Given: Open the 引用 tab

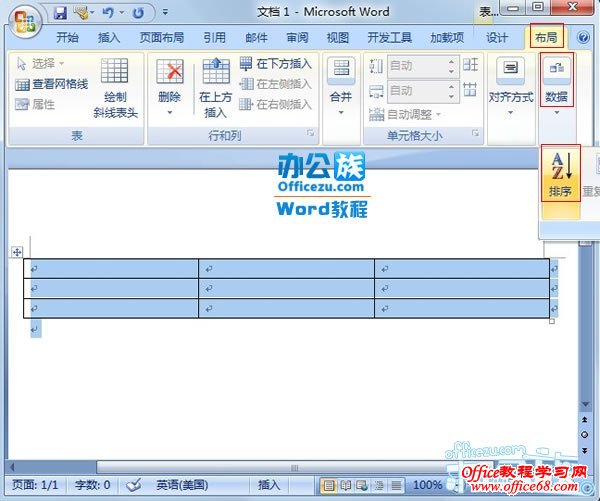Looking at the screenshot, I should pyautogui.click(x=214, y=38).
